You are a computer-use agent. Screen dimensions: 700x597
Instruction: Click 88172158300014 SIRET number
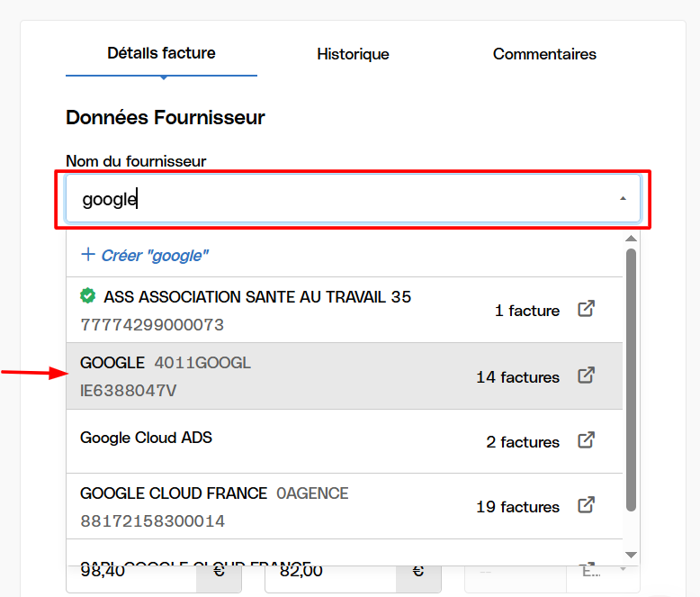[x=153, y=521]
